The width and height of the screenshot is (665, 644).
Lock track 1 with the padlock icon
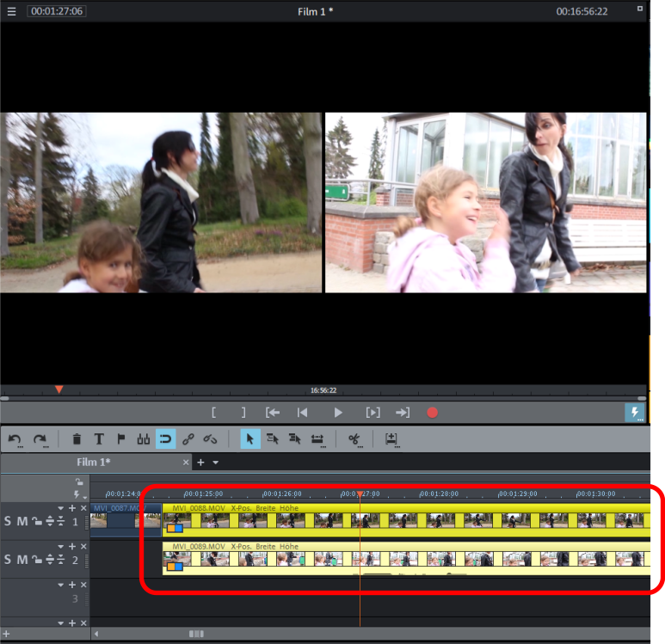tap(37, 521)
